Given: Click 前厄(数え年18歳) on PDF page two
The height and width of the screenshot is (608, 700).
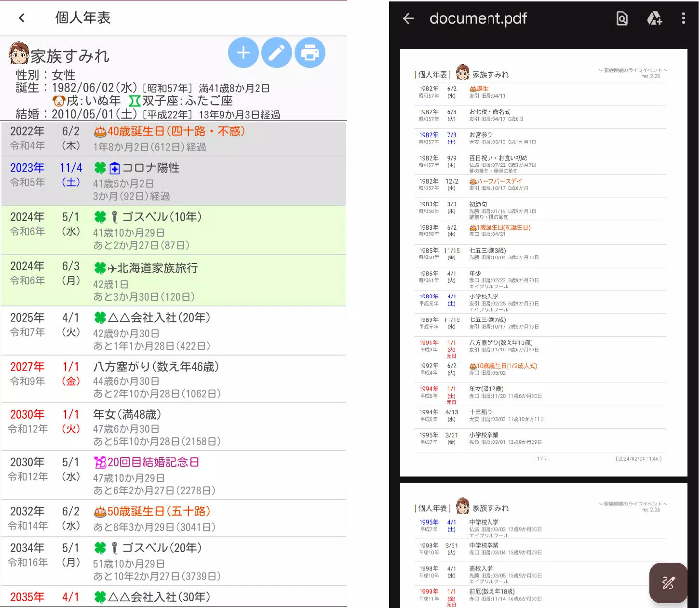Looking at the screenshot, I should pos(492,592).
